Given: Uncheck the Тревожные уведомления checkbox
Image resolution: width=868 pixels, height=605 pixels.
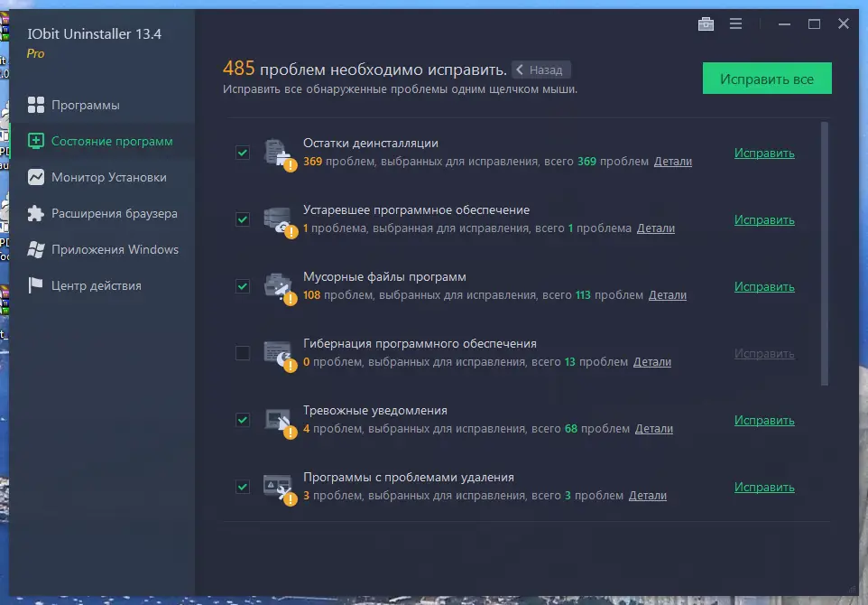Looking at the screenshot, I should click(243, 420).
